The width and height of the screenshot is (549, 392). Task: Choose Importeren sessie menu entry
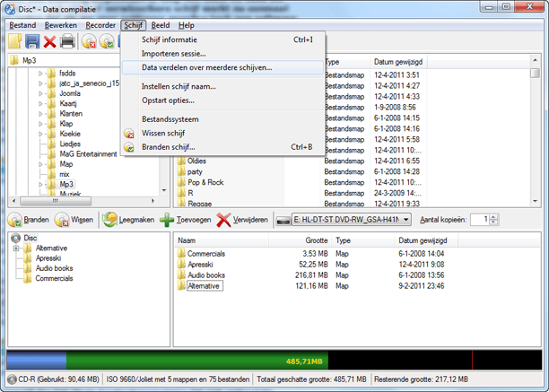pos(222,54)
